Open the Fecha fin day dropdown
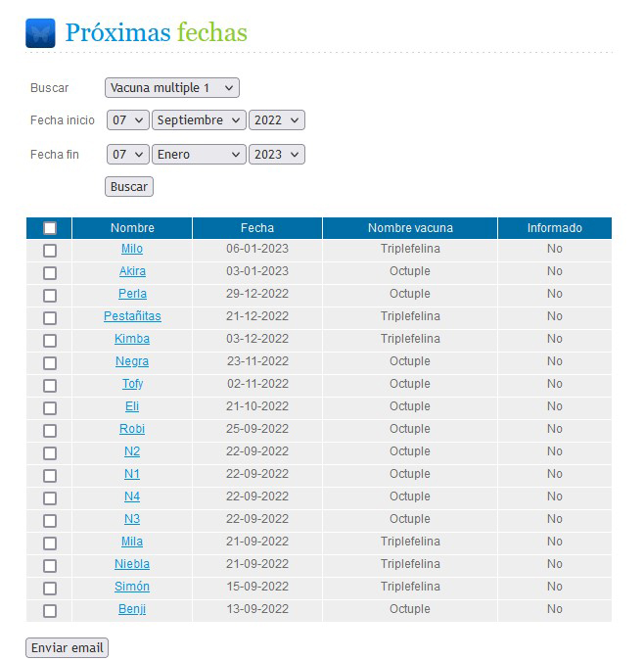This screenshot has height=661, width=644. click(x=128, y=155)
